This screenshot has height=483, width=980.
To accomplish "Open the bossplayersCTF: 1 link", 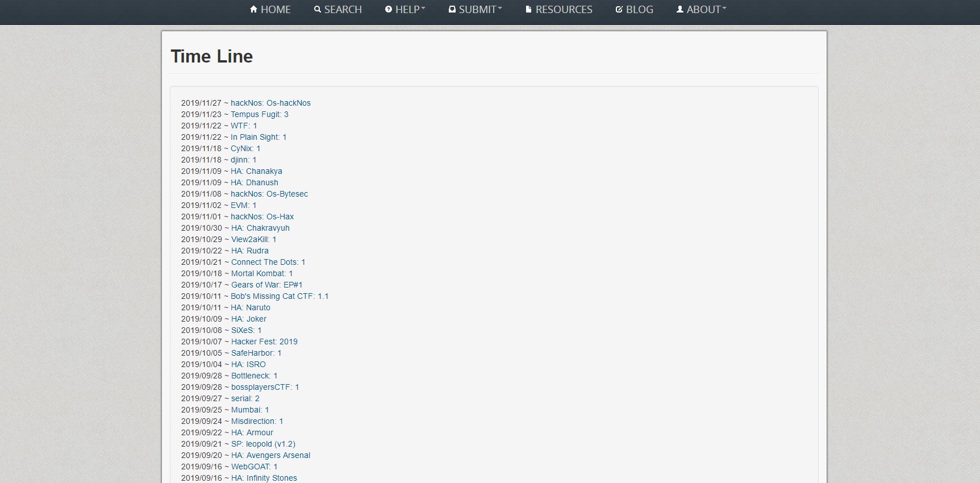I will [x=265, y=387].
